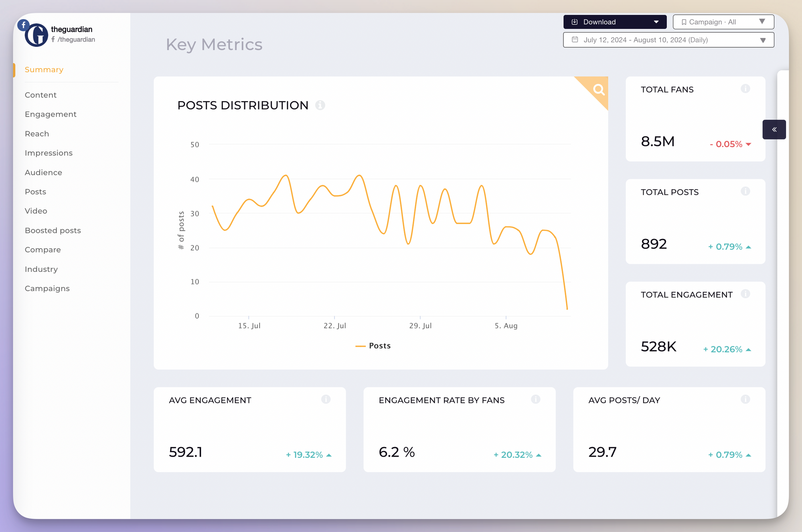Viewport: 802px width, 532px height.
Task: Collapse the side panel with double chevron
Action: [x=774, y=129]
